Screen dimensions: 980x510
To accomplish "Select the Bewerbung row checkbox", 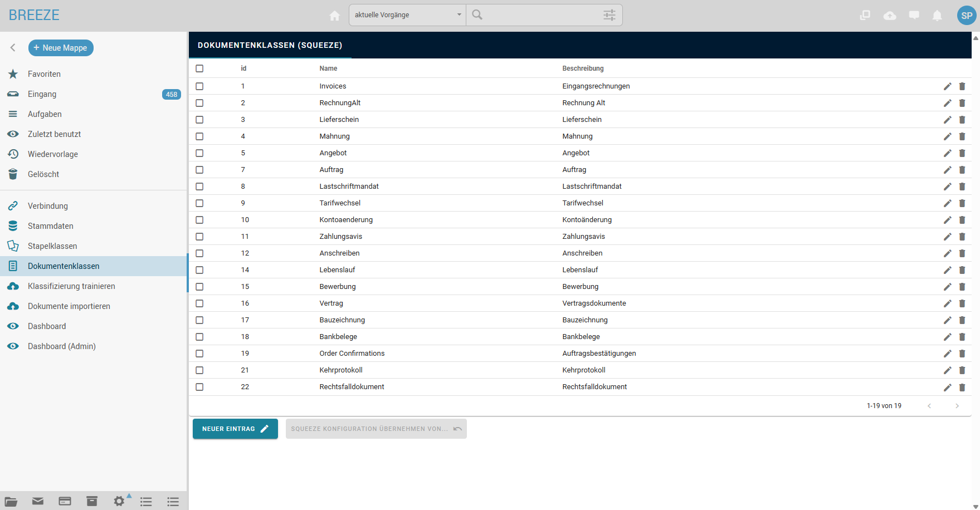I will 199,287.
